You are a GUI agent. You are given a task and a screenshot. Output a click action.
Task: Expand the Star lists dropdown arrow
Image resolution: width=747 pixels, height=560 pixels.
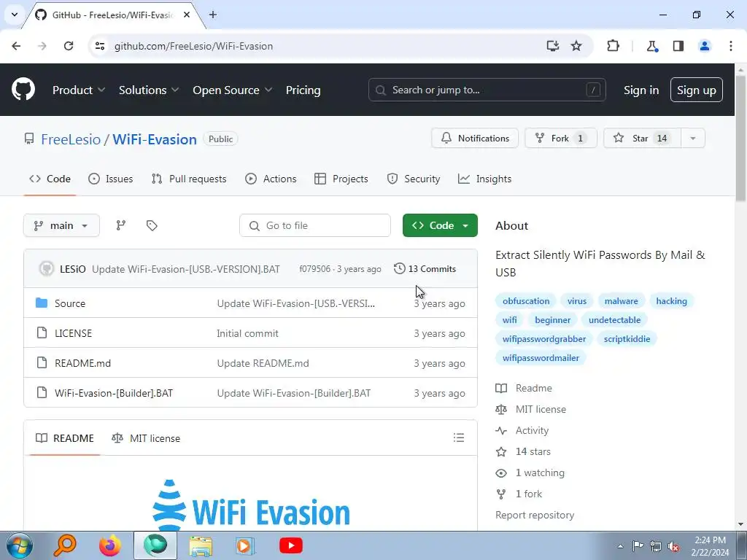(x=693, y=139)
